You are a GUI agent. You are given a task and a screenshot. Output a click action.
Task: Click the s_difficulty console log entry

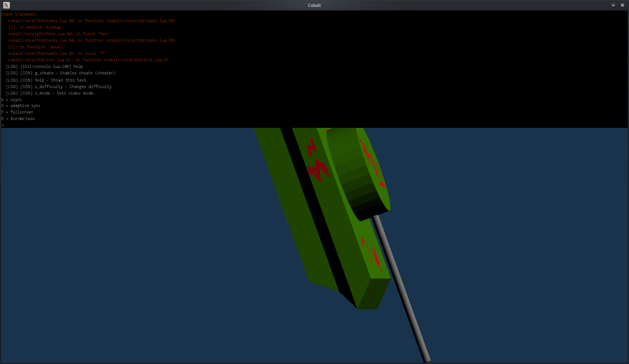(59, 87)
